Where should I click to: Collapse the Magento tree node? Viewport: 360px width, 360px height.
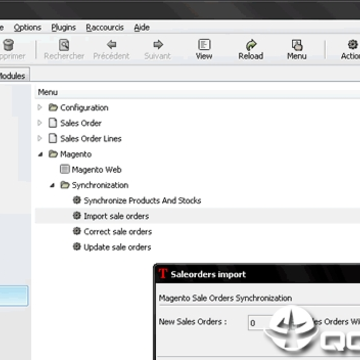tap(40, 154)
